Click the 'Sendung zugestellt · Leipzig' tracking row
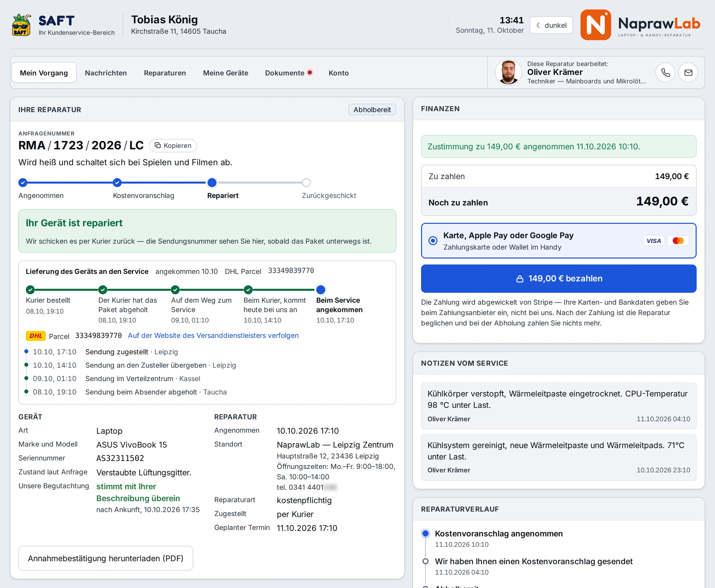 pos(132,352)
